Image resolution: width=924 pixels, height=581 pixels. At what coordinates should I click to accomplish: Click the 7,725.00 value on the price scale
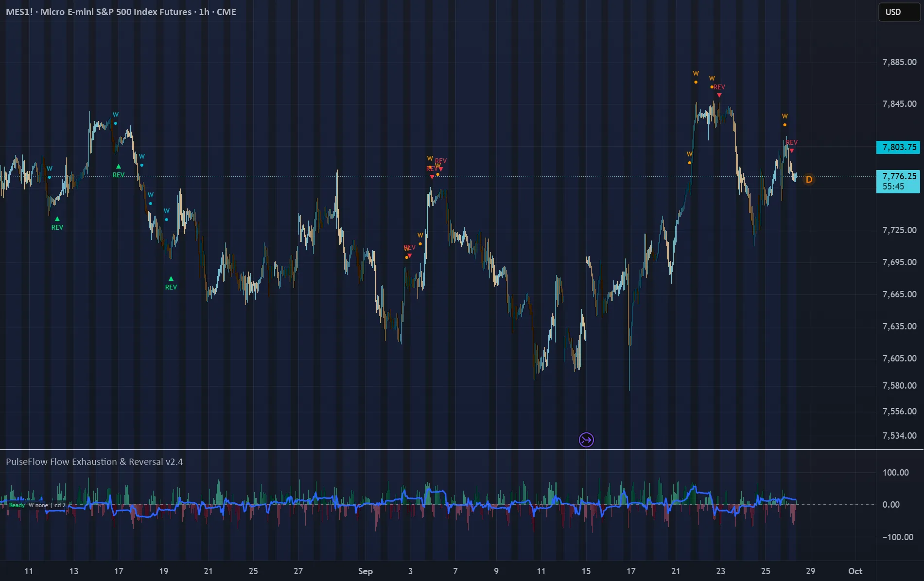899,230
